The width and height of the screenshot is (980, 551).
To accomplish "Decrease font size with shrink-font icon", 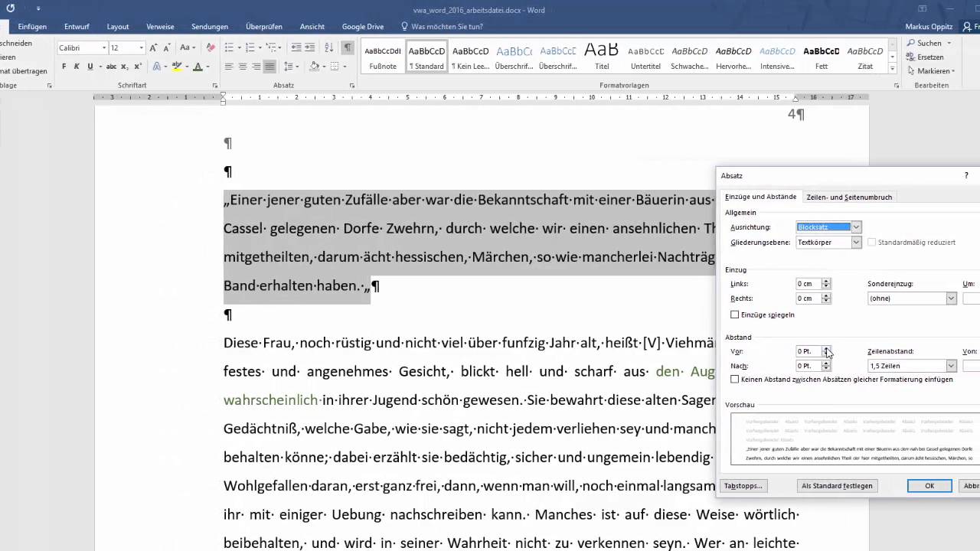I will click(167, 47).
